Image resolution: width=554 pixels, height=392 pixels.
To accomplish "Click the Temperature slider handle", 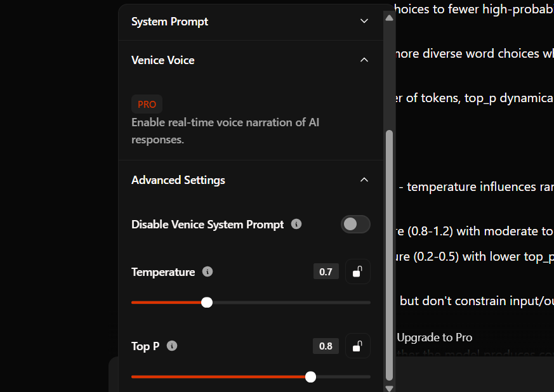I will tap(207, 303).
